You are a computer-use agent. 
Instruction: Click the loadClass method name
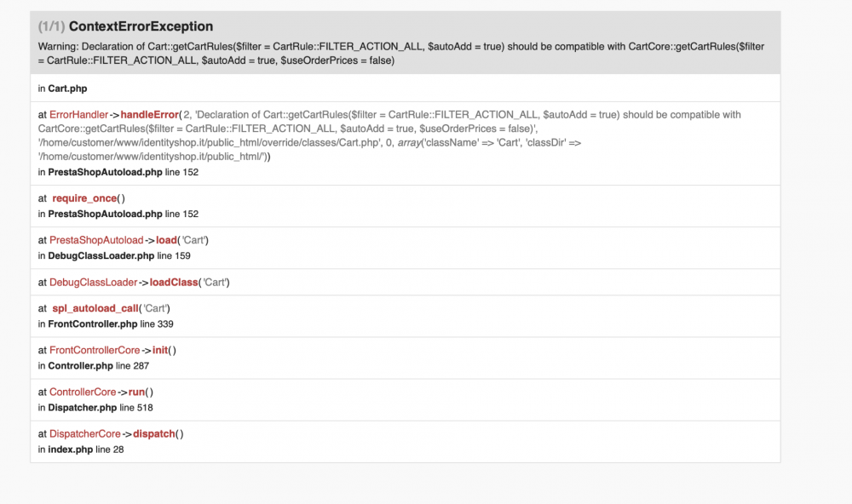[x=174, y=282]
